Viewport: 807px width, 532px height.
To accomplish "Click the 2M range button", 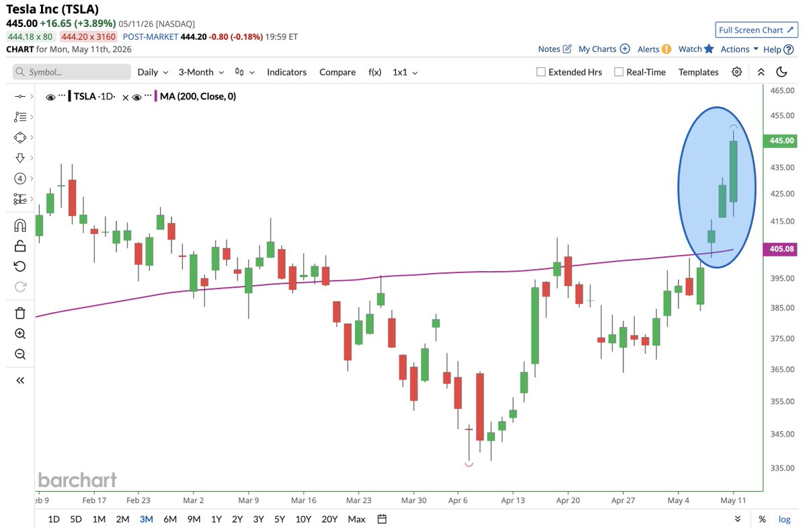I will pos(122,519).
